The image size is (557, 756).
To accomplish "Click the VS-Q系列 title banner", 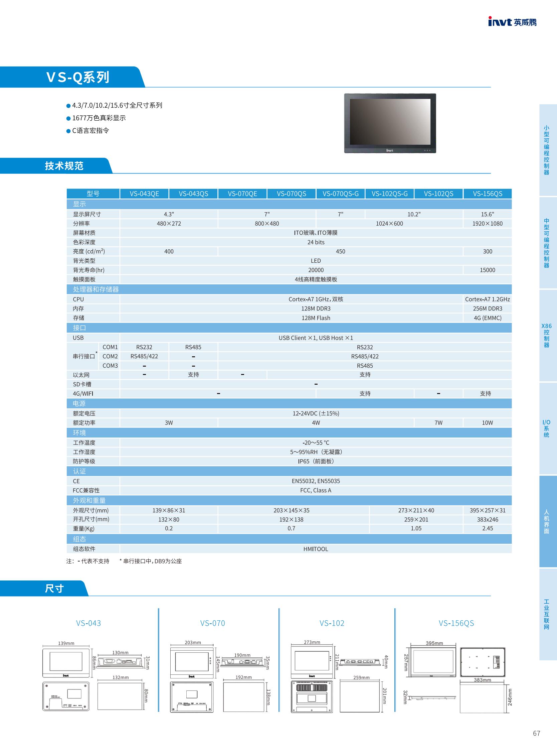I will pyautogui.click(x=72, y=77).
